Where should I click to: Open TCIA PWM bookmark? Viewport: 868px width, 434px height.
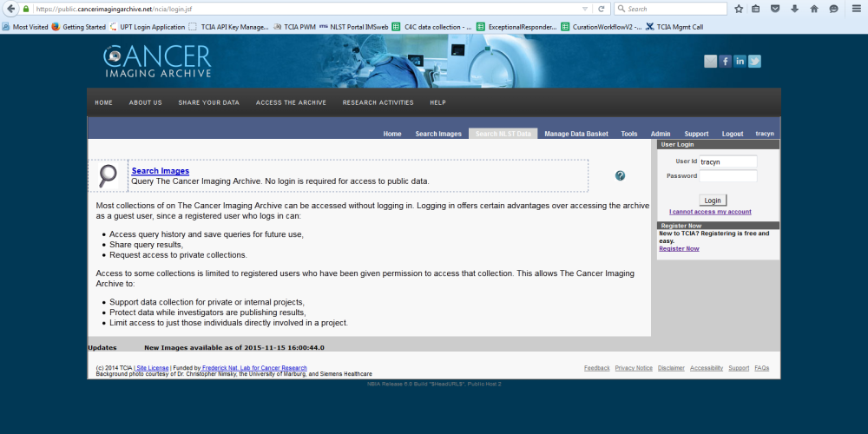(295, 27)
